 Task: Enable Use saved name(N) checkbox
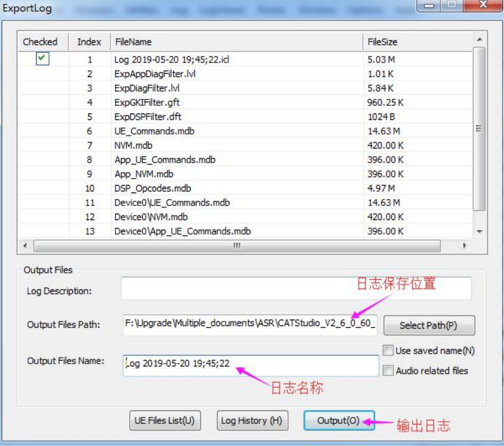(x=388, y=351)
